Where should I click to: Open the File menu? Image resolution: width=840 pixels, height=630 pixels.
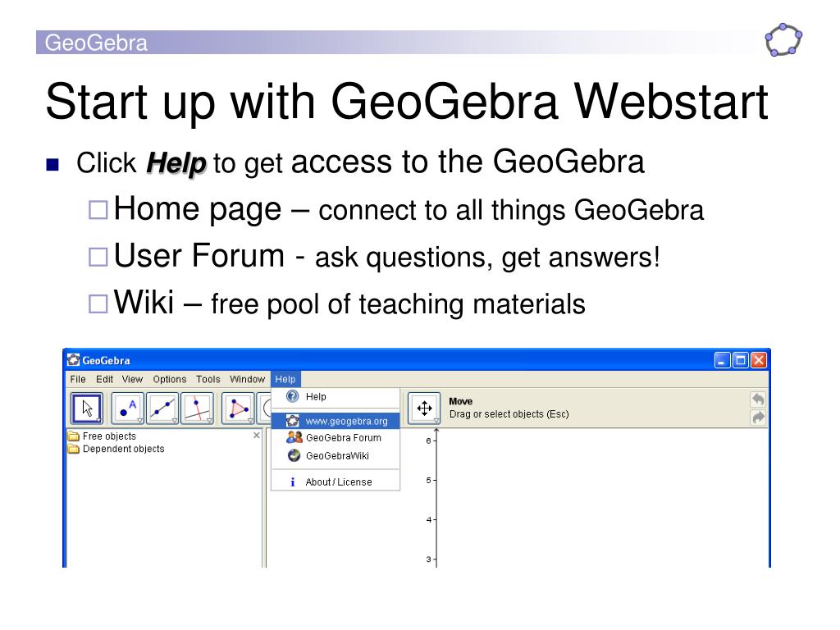[x=78, y=379]
